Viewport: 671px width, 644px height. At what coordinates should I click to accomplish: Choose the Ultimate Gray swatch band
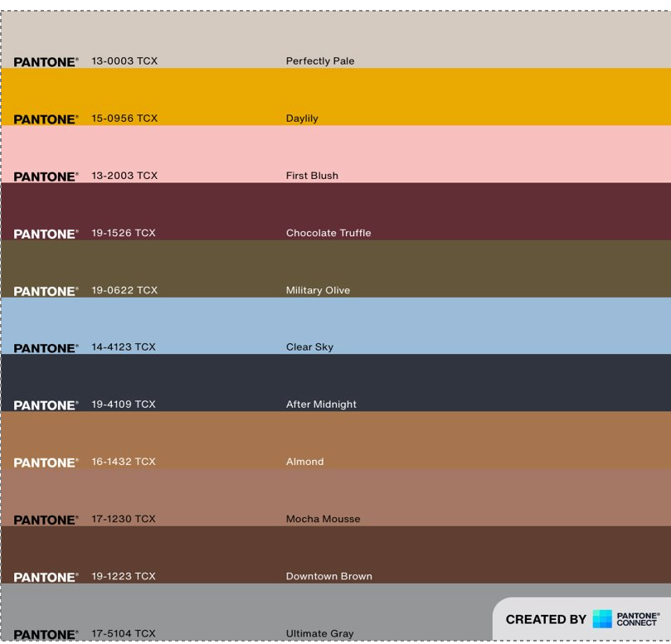[x=336, y=612]
